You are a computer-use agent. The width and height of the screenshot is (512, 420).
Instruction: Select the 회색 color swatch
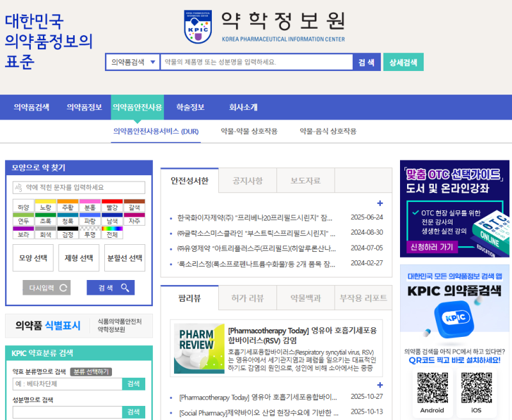pyautogui.click(x=45, y=233)
